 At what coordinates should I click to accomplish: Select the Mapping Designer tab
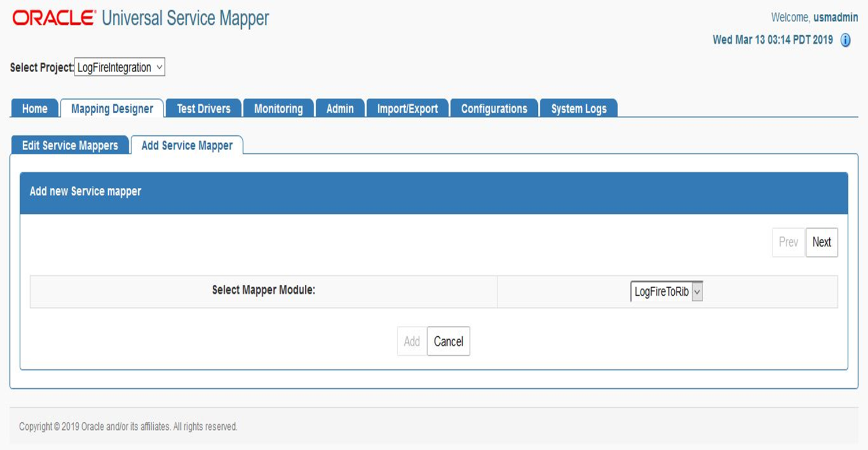[x=112, y=109]
